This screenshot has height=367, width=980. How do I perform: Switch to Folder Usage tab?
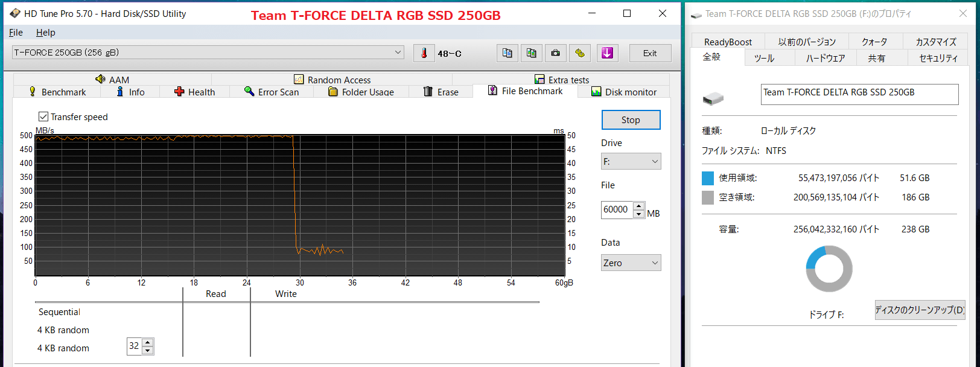361,92
